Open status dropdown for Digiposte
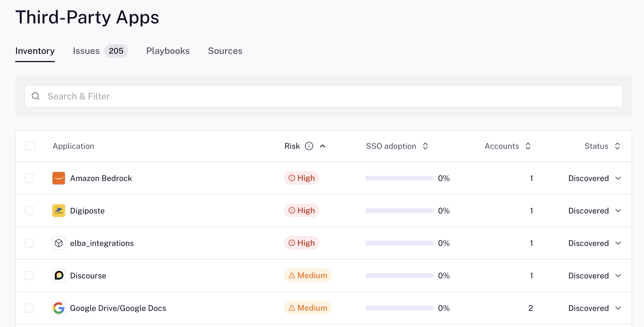Image resolution: width=644 pixels, height=327 pixels. 595,211
